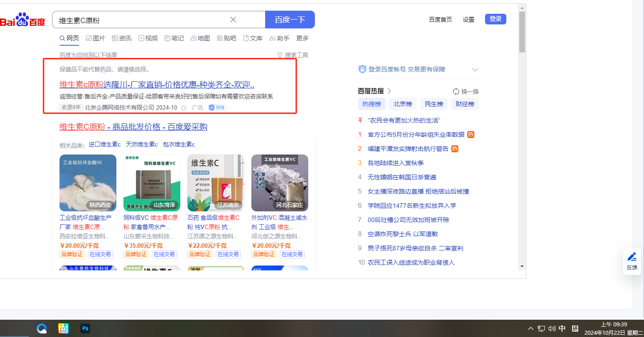The height and width of the screenshot is (337, 644).
Task: Open hot search 00后吐槽公司无效加班被开除
Action: point(409,220)
